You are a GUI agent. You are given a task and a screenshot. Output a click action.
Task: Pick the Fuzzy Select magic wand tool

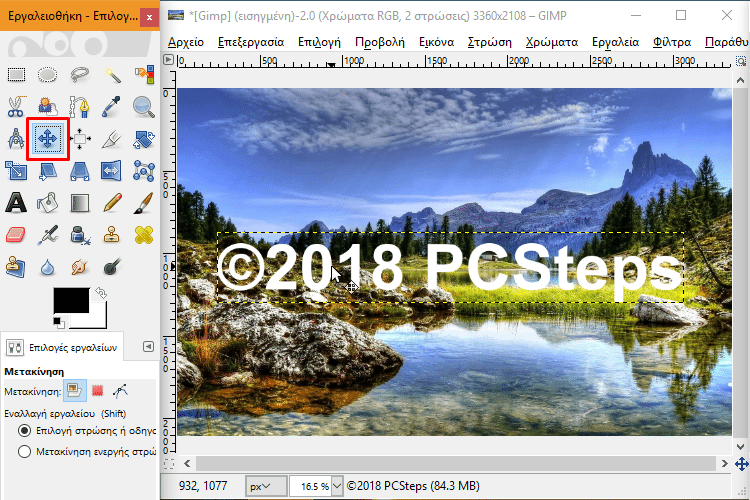coord(111,75)
